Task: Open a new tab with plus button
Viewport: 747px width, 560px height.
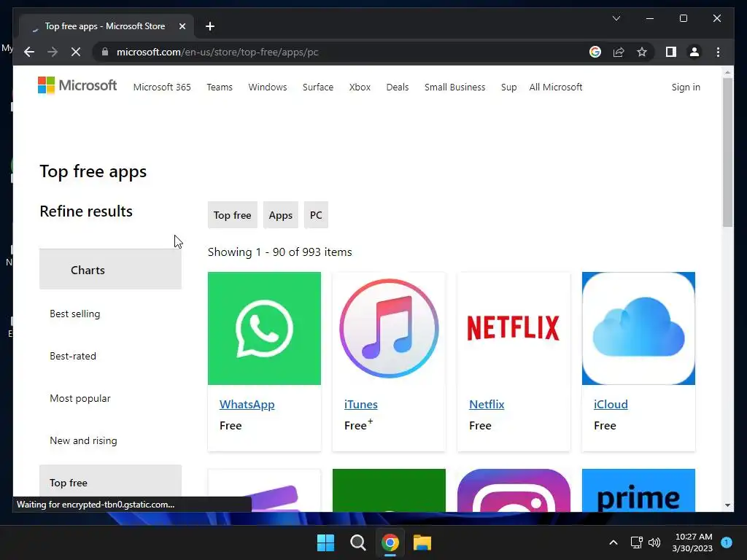Action: coord(210,26)
